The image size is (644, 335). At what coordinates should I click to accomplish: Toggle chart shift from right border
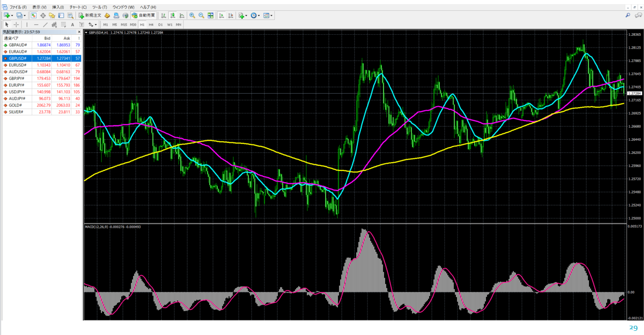231,16
